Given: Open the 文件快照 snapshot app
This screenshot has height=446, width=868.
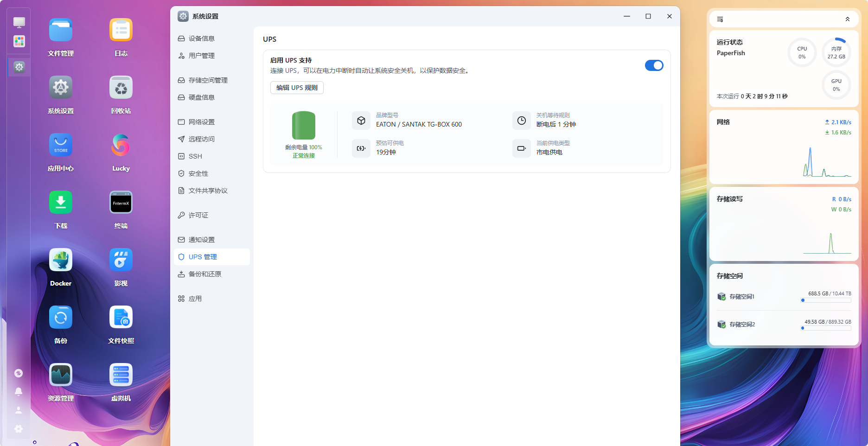Looking at the screenshot, I should (x=121, y=318).
